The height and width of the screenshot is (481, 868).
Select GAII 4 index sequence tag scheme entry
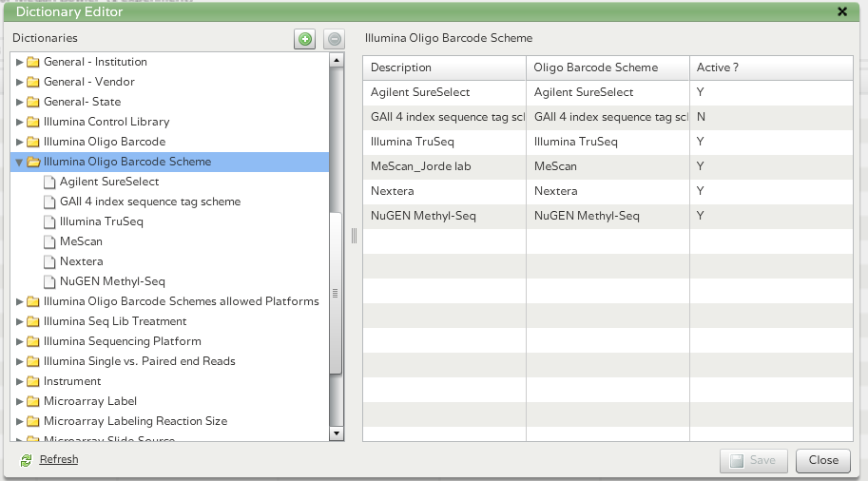coord(150,202)
